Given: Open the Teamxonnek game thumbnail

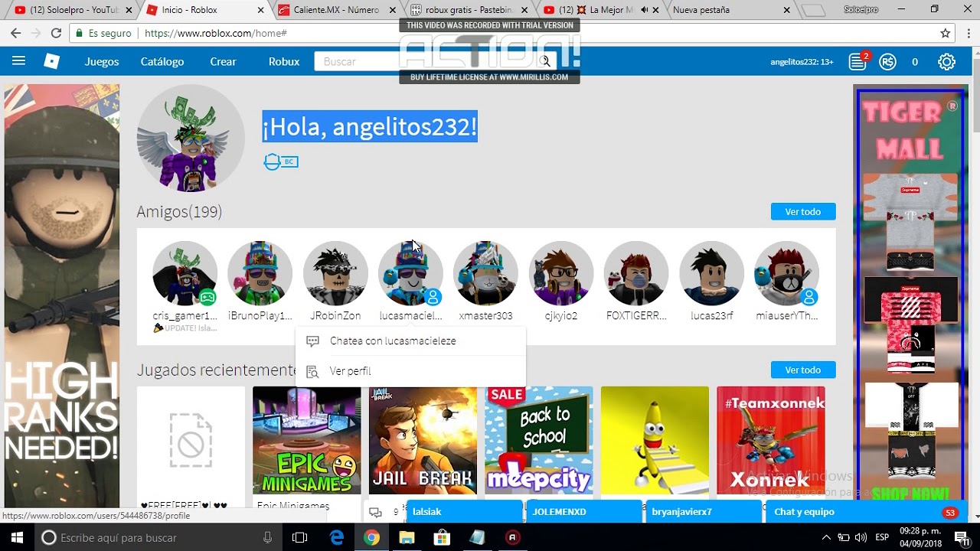Looking at the screenshot, I should point(771,441).
